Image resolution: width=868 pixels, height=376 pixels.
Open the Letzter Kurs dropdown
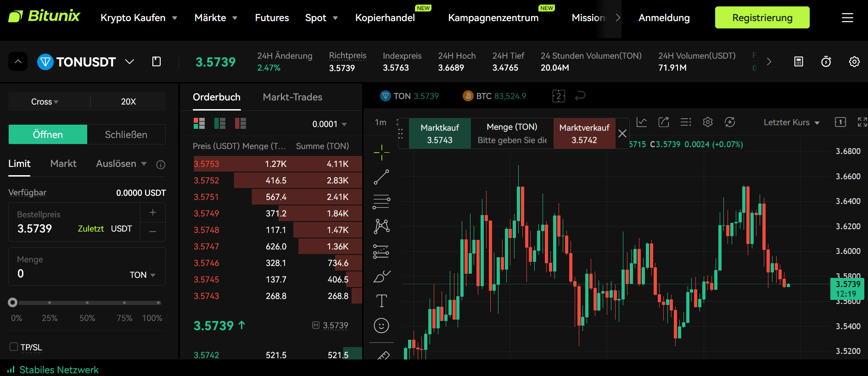[x=791, y=122]
